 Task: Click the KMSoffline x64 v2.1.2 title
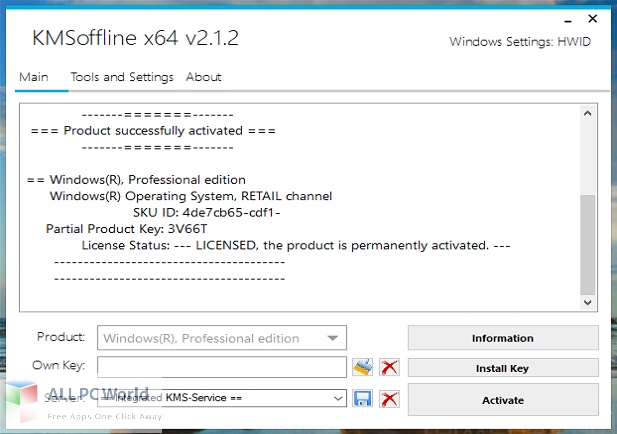point(135,38)
